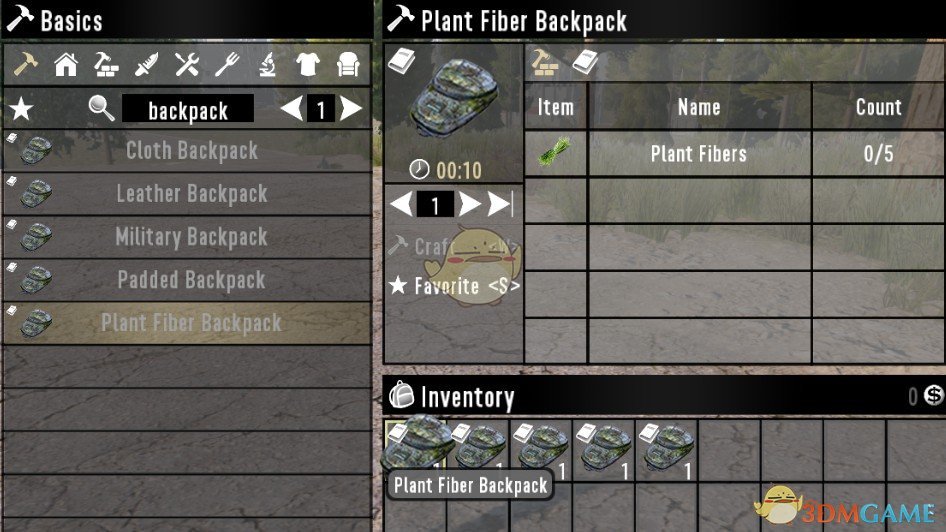Toggle the favorites star filter
Image resolution: width=946 pixels, height=532 pixels.
tap(21, 109)
